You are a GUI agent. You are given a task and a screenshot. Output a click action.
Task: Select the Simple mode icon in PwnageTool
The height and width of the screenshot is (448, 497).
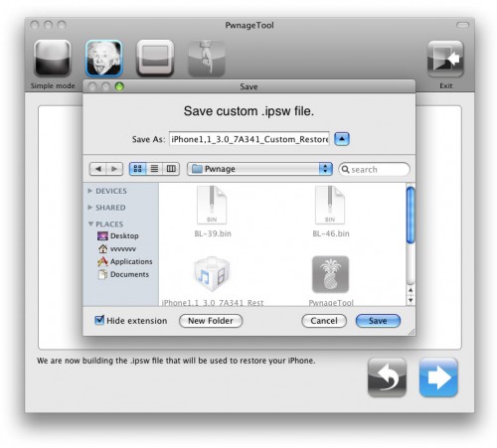(53, 59)
